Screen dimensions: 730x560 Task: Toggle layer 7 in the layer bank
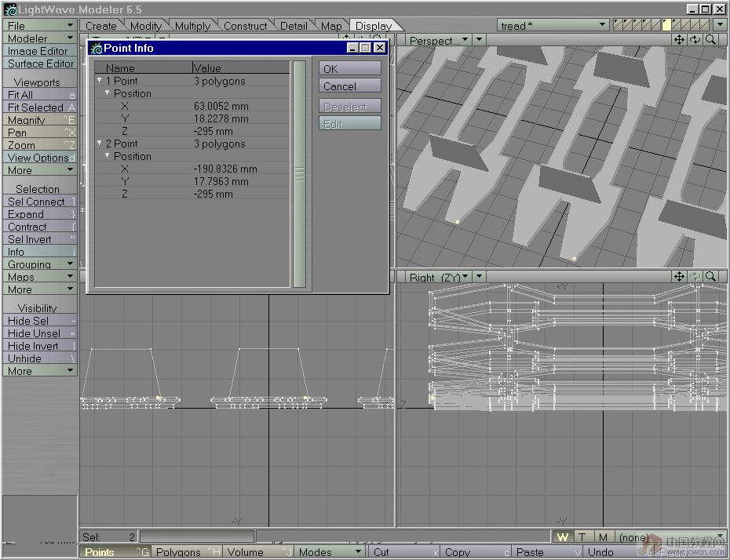click(677, 25)
